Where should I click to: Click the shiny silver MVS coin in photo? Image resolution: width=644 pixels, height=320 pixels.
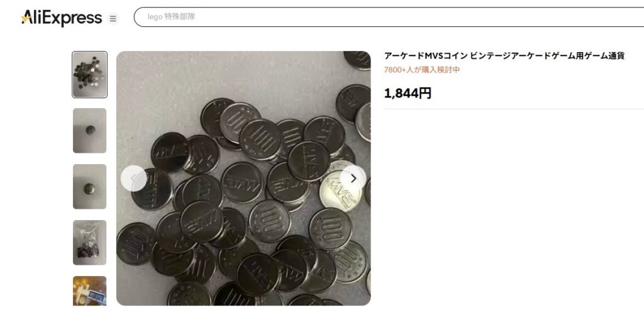(341, 192)
